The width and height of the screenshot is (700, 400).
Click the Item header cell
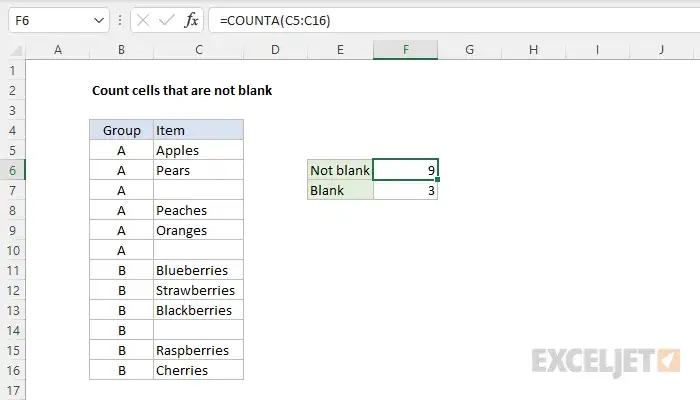198,130
